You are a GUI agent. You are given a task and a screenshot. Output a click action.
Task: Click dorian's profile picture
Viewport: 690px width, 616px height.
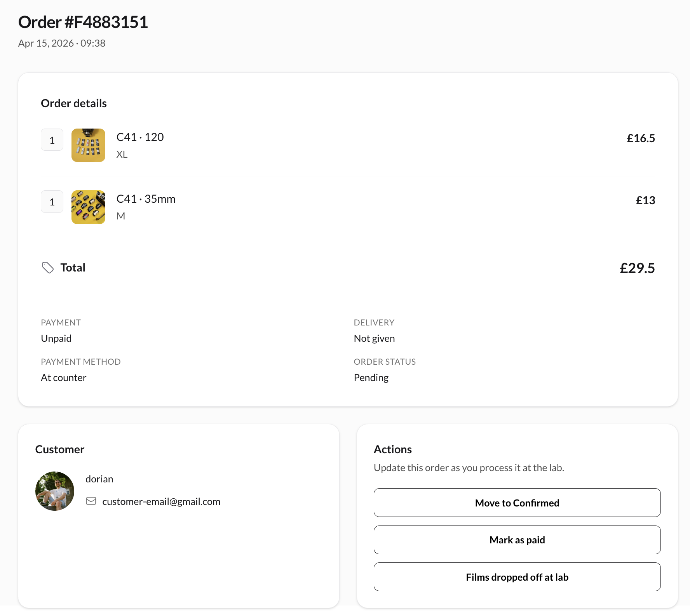(55, 491)
